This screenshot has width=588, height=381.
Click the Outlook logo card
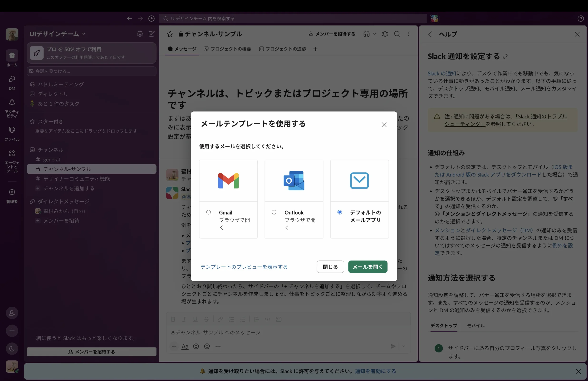[294, 180]
